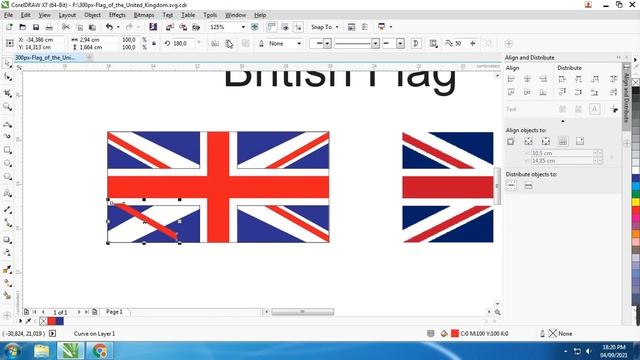Open the line style dropdown

tap(375, 43)
